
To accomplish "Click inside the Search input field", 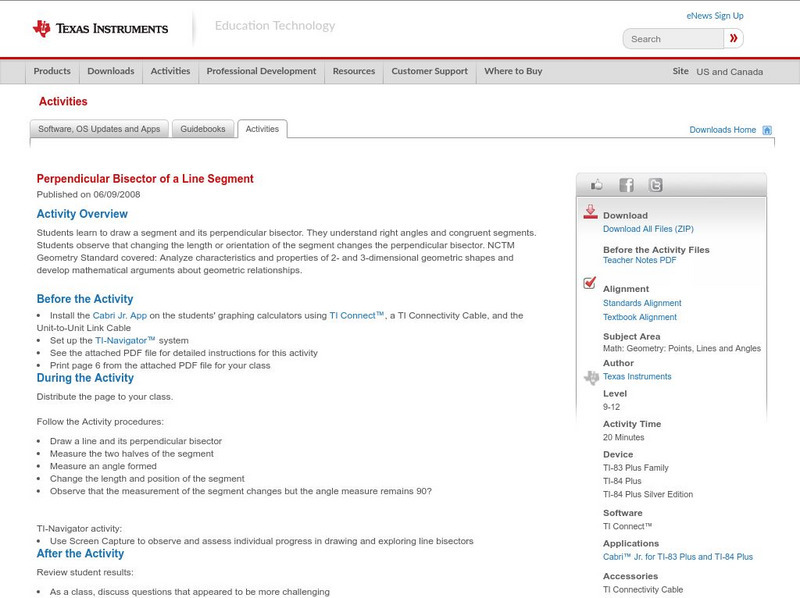I will click(673, 39).
